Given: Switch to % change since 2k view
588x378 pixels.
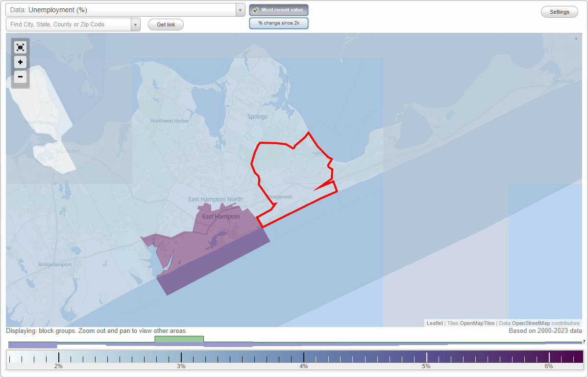Looking at the screenshot, I should point(278,23).
